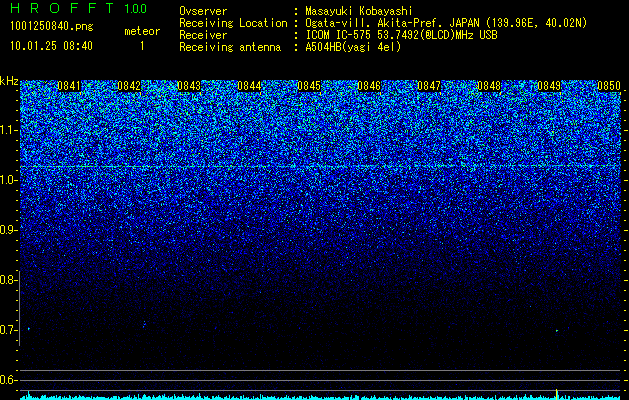Click the 0.7 kHz axis label
629x400 pixels.
tap(8, 330)
